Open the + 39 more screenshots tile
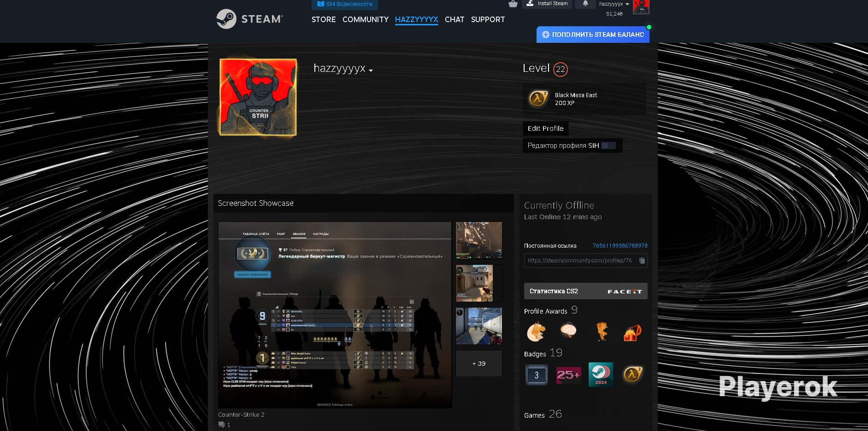868x431 pixels. tap(479, 363)
